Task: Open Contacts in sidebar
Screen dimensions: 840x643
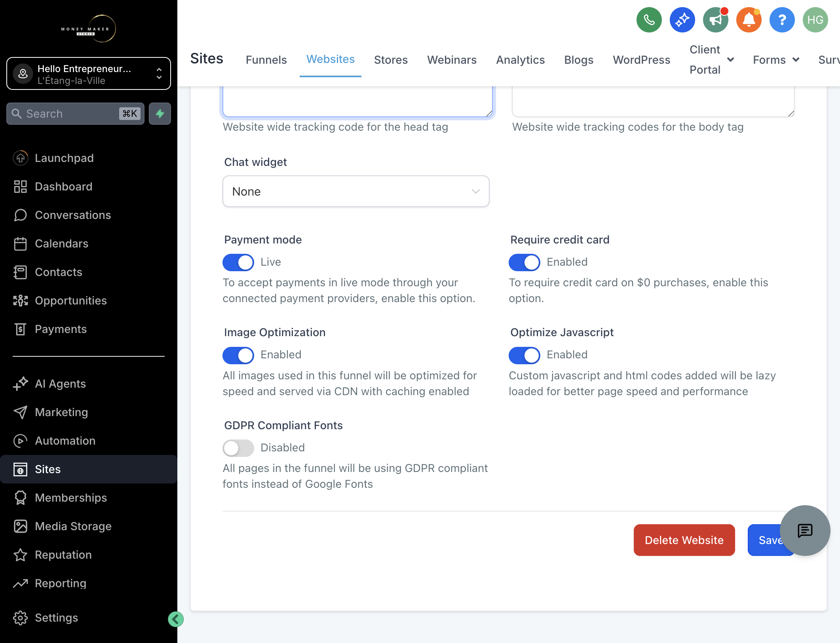Action: [x=89, y=272]
